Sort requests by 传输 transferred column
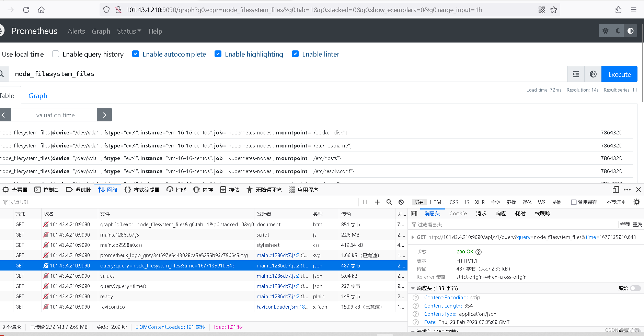Viewport: 644px width, 336px height. tap(367, 214)
